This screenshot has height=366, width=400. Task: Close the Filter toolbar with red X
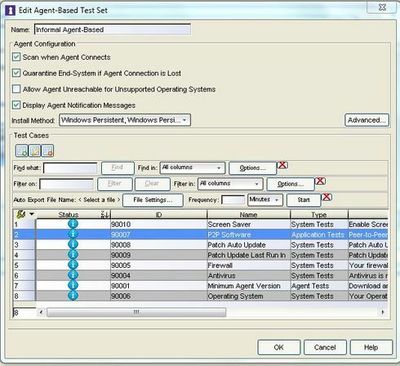pyautogui.click(x=320, y=181)
